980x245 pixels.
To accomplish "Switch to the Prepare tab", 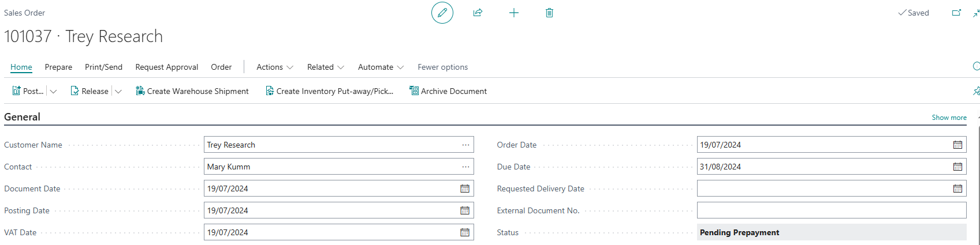I will (58, 67).
